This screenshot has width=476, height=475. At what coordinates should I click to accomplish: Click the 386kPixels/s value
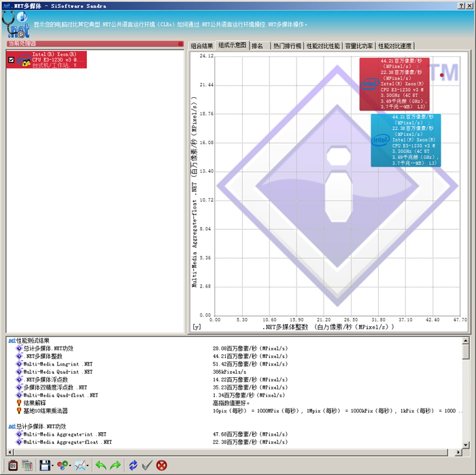pyautogui.click(x=230, y=372)
